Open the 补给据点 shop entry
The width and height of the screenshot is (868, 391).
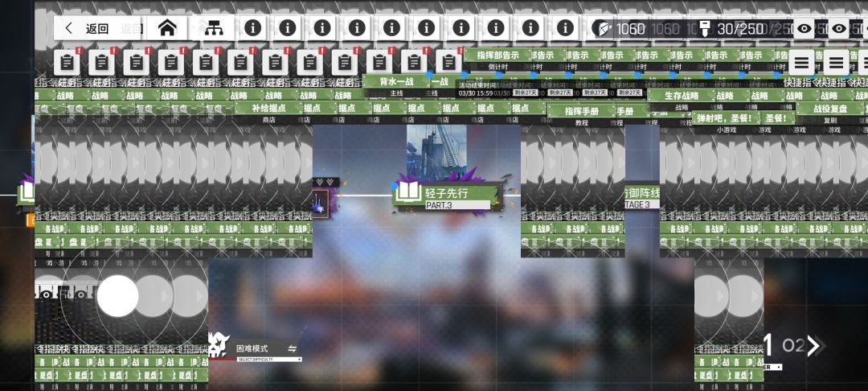pos(268,108)
